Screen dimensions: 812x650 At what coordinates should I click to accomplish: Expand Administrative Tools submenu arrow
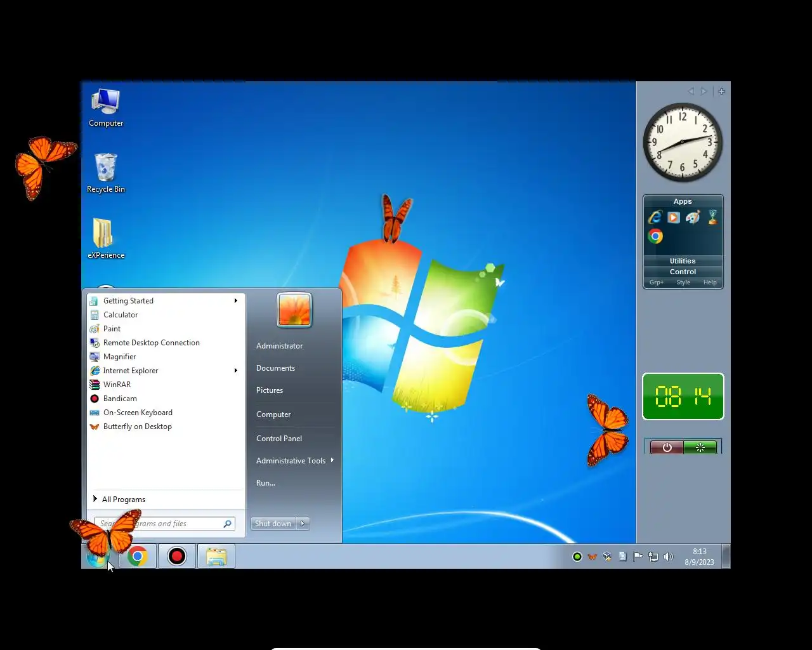(x=332, y=460)
